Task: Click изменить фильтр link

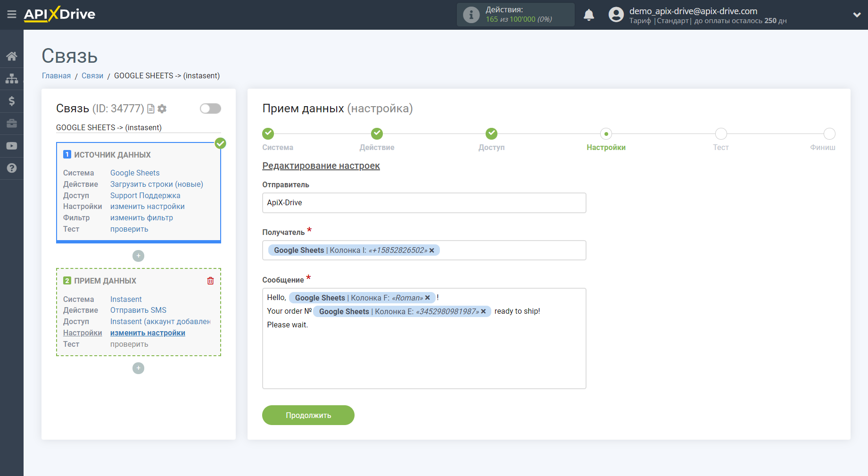Action: pos(141,217)
